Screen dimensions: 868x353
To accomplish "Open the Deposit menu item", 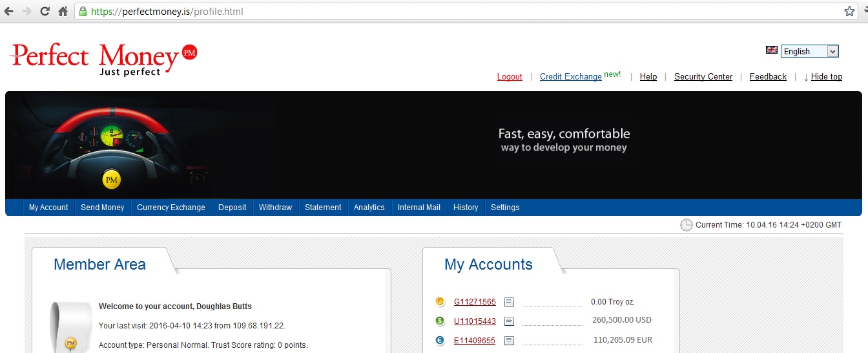I will click(232, 208).
